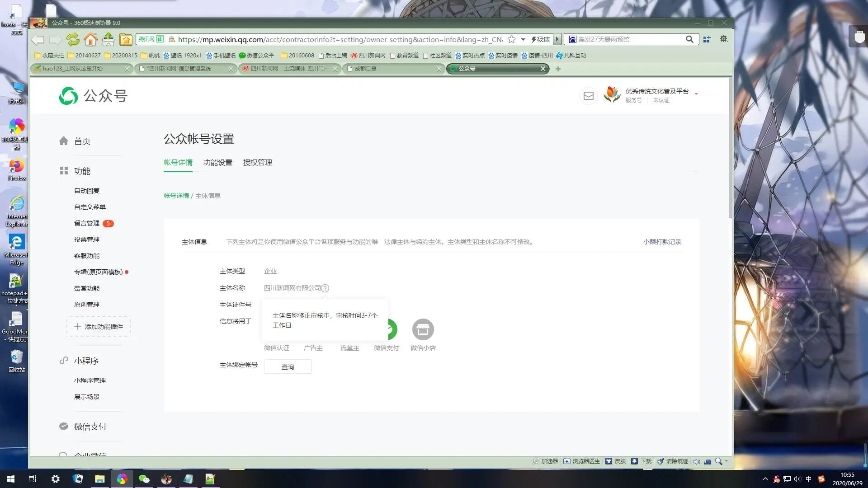Expand the zoom dropdown in browser status bar
The width and height of the screenshot is (868, 488).
click(x=726, y=461)
